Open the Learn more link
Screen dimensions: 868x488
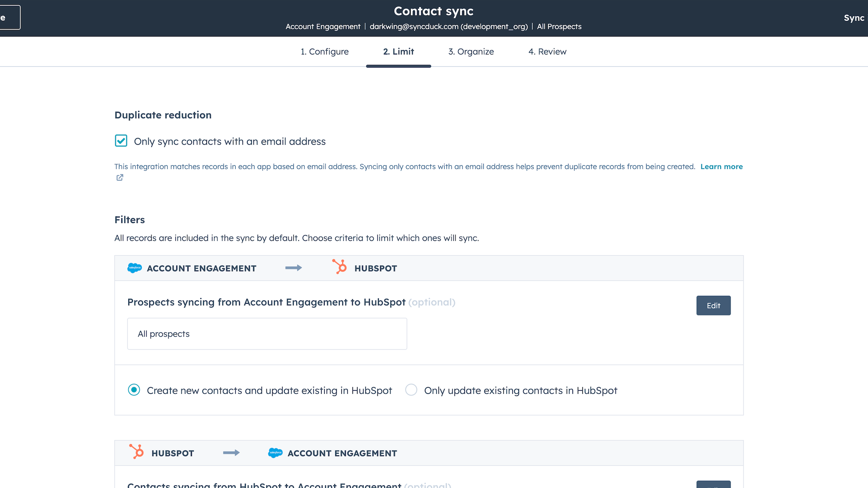click(x=721, y=167)
